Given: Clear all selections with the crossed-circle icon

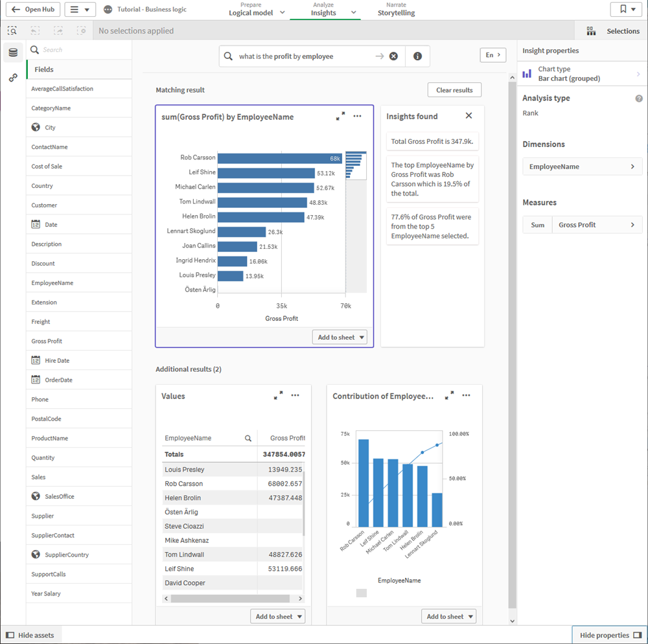Looking at the screenshot, I should click(82, 30).
